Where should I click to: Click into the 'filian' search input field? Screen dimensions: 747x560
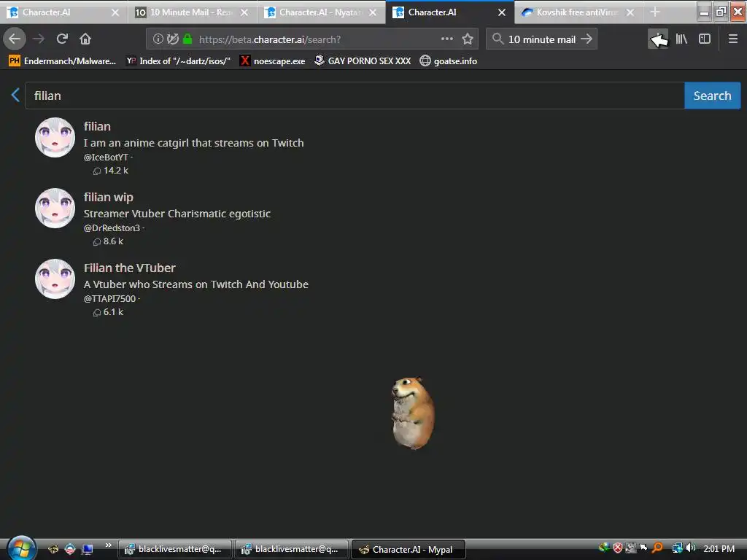coord(355,96)
